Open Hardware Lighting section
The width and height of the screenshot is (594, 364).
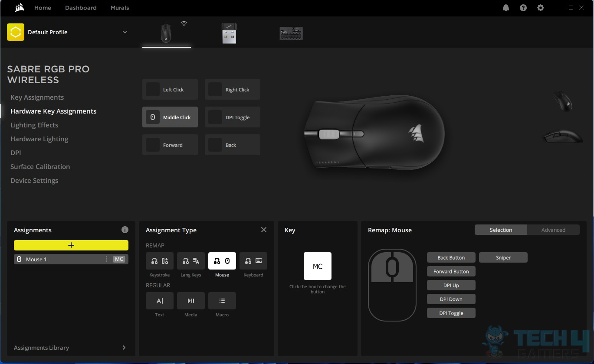[39, 139]
